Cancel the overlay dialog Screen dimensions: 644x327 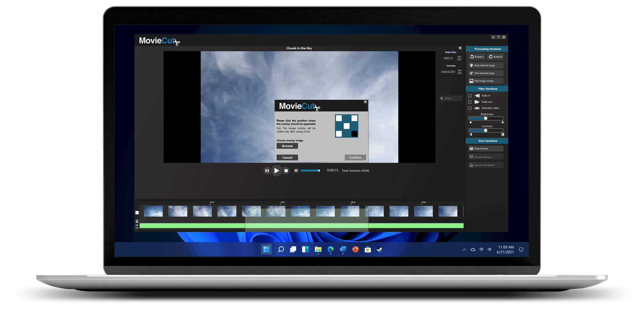coord(287,157)
